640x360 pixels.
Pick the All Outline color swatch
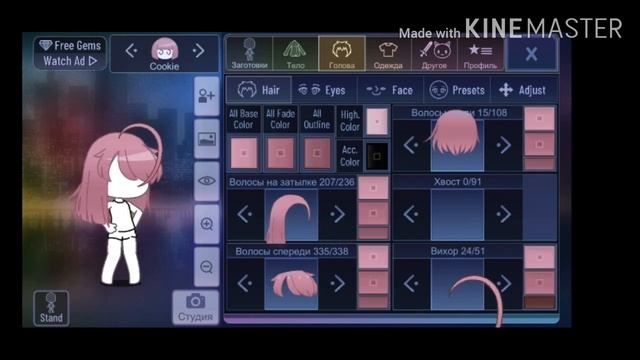pos(317,153)
